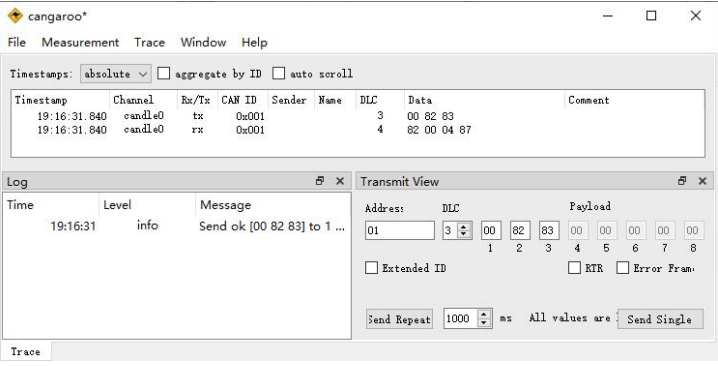The width and height of the screenshot is (718, 366).
Task: Select the 'Send ok [00 82 83]' log message
Action: click(272, 226)
